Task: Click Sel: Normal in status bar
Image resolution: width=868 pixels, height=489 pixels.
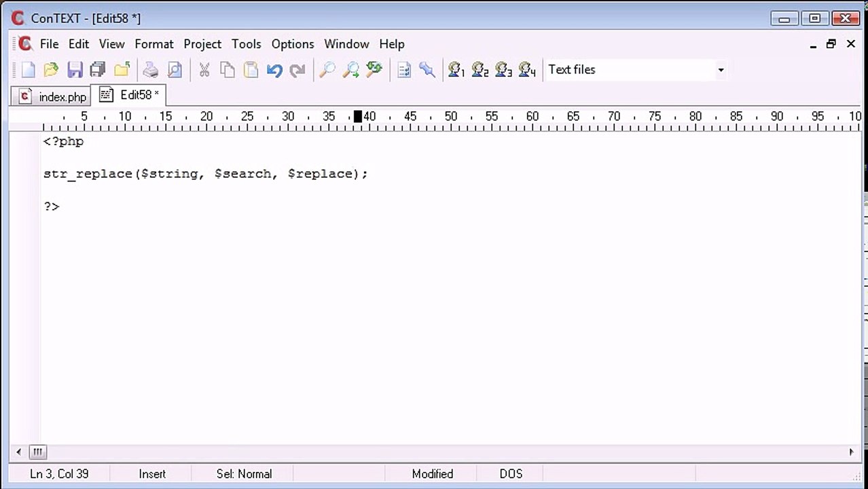Action: [244, 474]
